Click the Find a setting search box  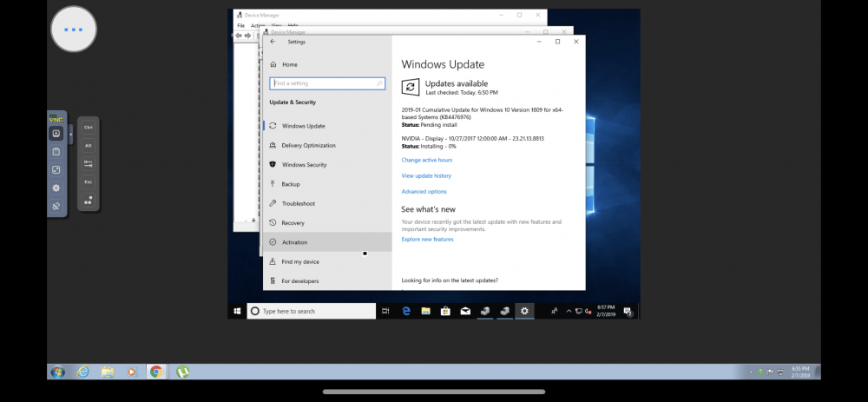pos(327,83)
